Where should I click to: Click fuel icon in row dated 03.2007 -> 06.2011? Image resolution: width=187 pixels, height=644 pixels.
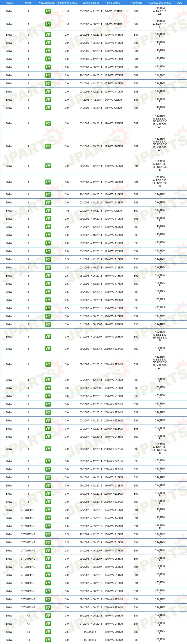tap(48, 24)
